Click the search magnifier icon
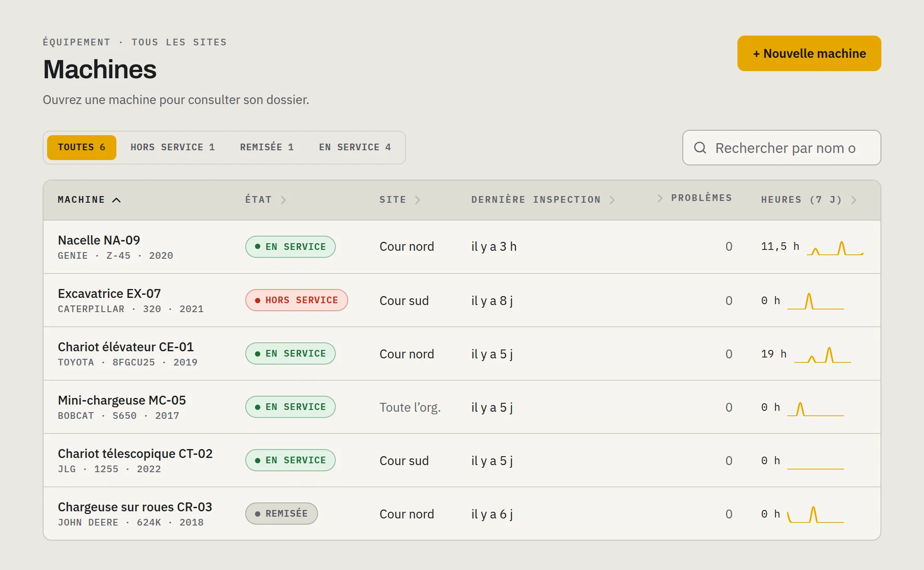Viewport: 924px width, 570px height. click(700, 148)
